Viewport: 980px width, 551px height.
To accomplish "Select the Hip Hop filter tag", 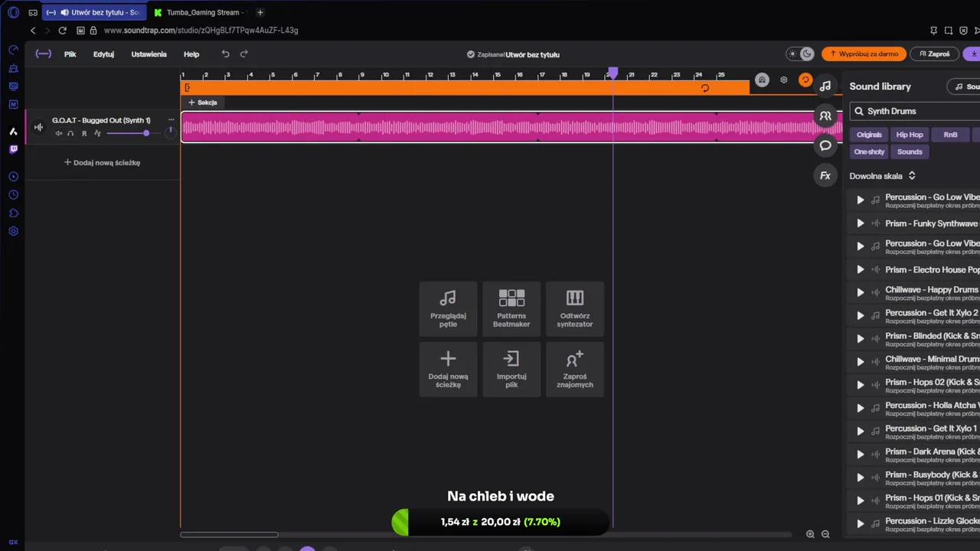I will [x=910, y=135].
